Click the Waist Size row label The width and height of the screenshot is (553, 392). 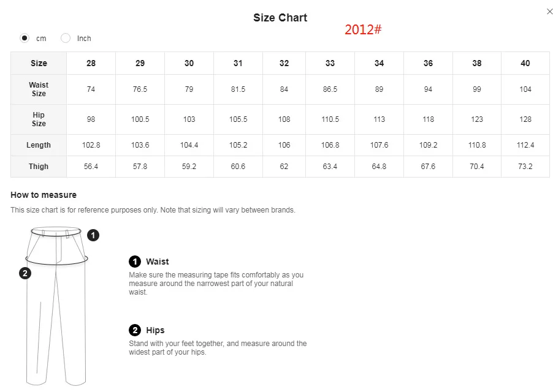(x=39, y=89)
